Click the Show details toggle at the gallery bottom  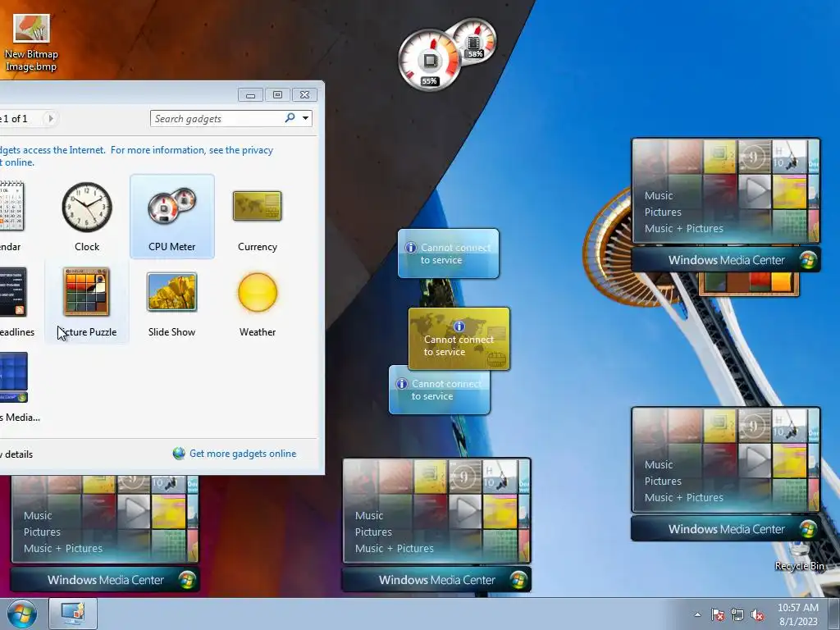tap(16, 454)
